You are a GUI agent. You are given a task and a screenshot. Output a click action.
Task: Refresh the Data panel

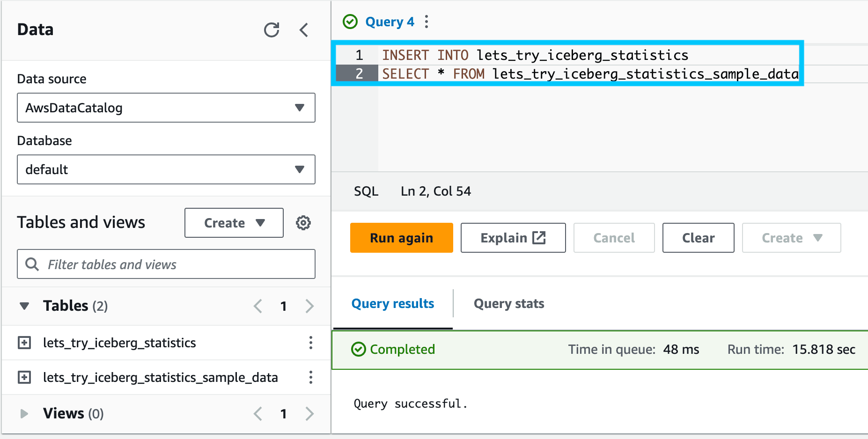coord(271,30)
